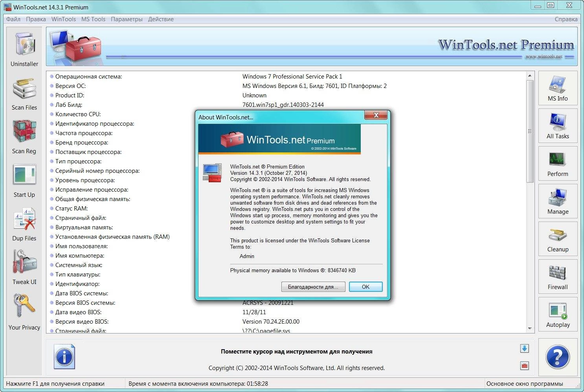Click the Version 70.24.2E.00.00 value

click(271, 322)
